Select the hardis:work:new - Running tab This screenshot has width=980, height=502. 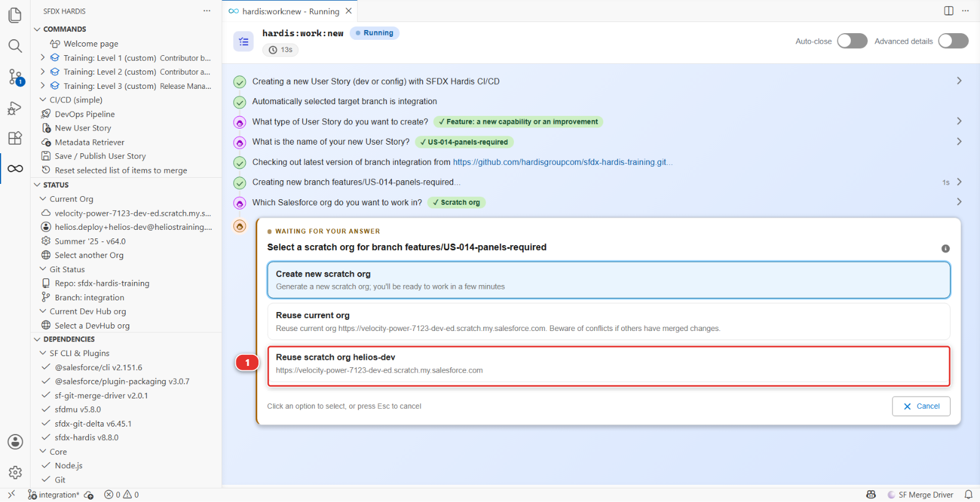(290, 11)
